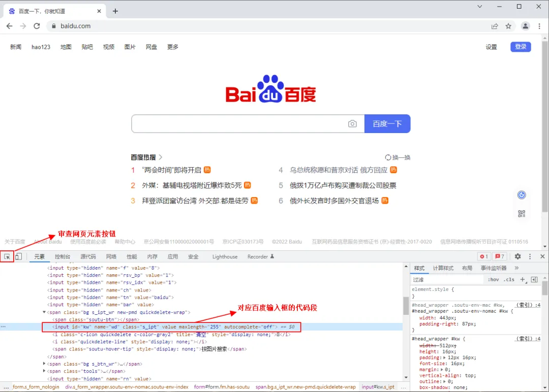Click breadcrumb form#form.fm.has-soutu

[x=222, y=387]
